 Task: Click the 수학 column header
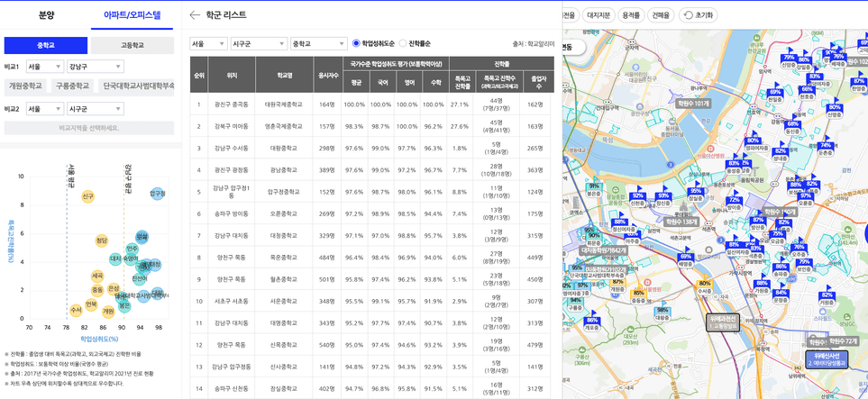point(434,82)
